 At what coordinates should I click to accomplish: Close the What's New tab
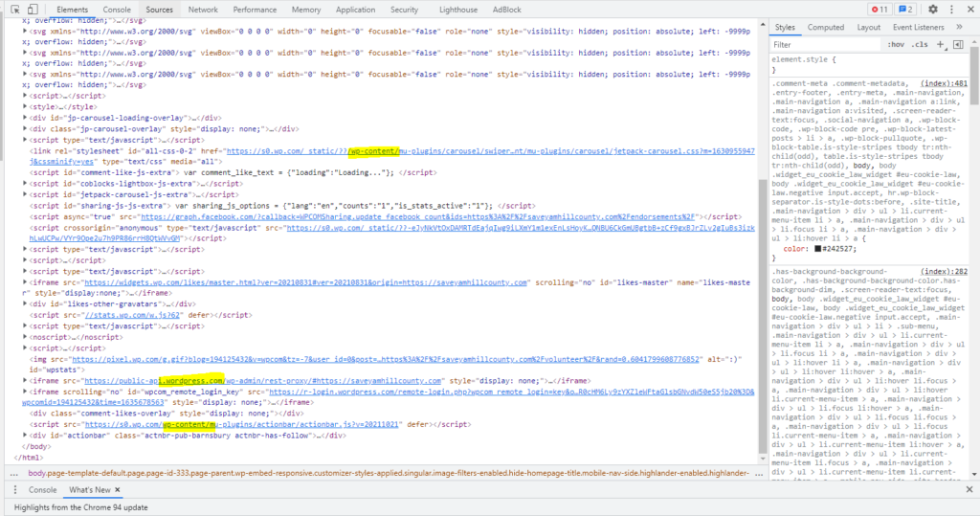pyautogui.click(x=118, y=490)
